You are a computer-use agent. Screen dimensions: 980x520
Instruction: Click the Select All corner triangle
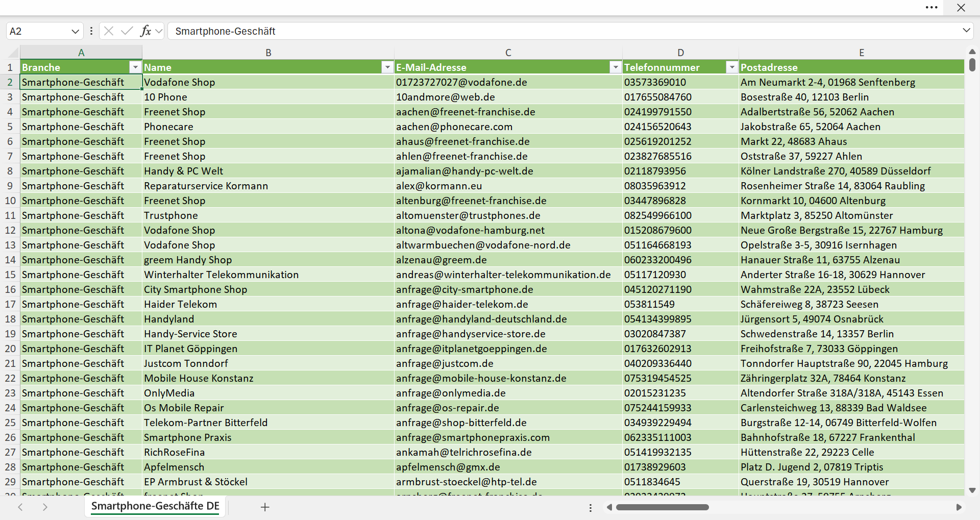pyautogui.click(x=13, y=52)
